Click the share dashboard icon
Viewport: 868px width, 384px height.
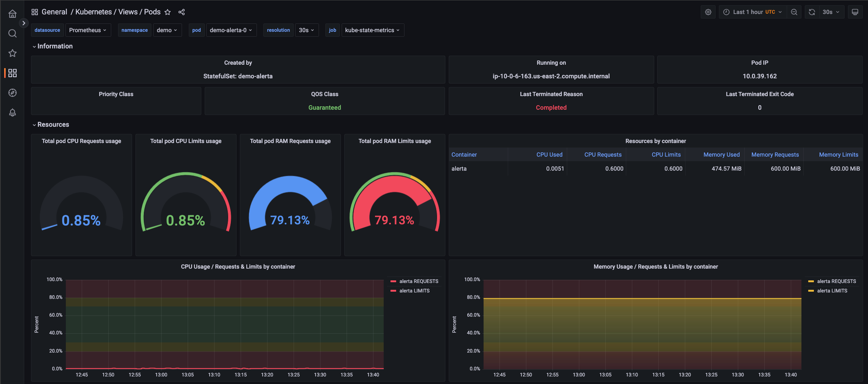point(182,12)
